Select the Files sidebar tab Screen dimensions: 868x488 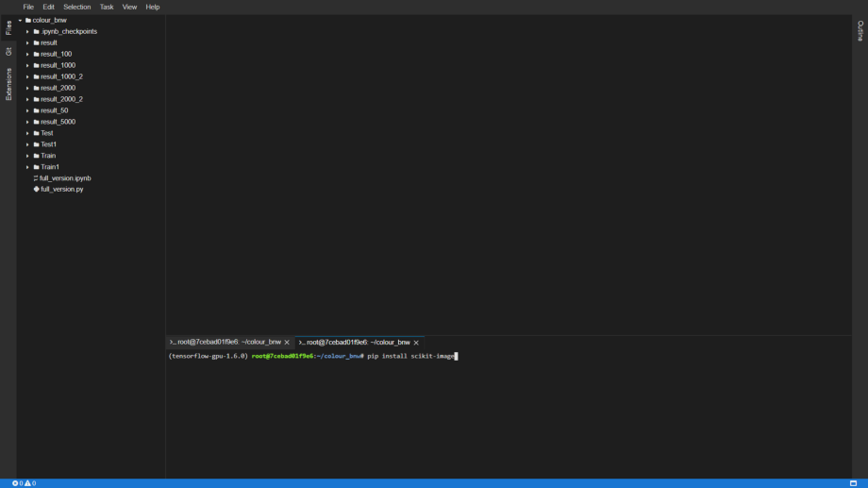[8, 27]
